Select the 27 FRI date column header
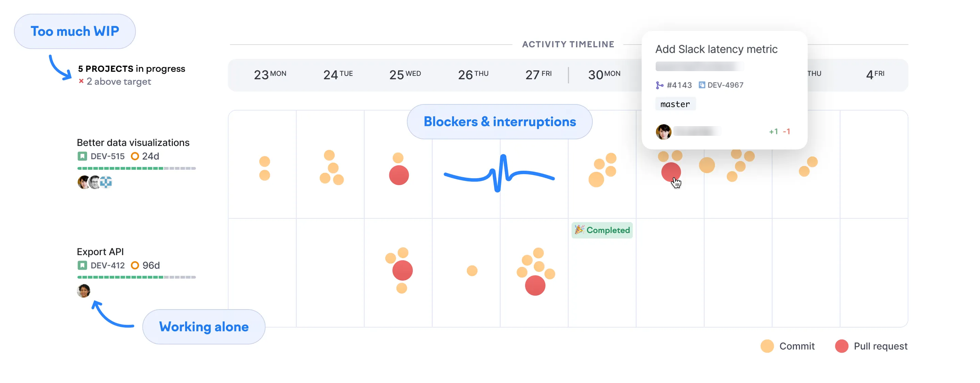The height and width of the screenshot is (383, 980). coord(538,74)
